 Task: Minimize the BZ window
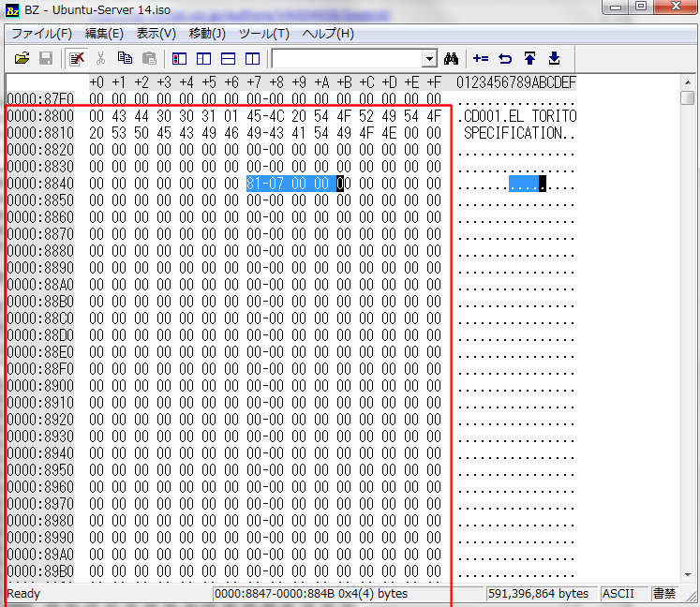pos(616,7)
